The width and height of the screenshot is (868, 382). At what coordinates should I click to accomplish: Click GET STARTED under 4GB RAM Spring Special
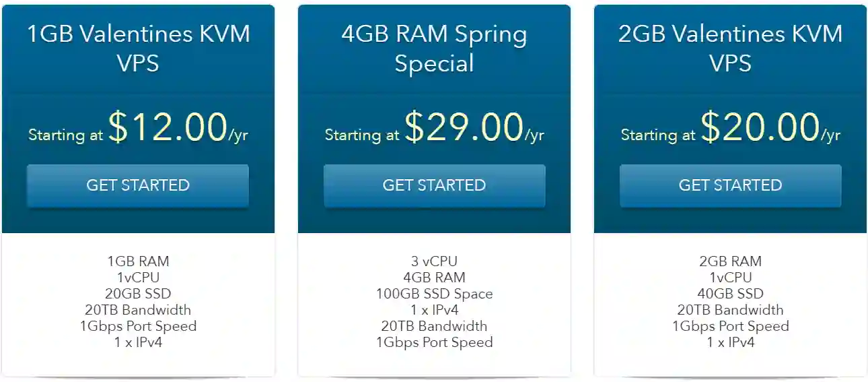pyautogui.click(x=434, y=185)
